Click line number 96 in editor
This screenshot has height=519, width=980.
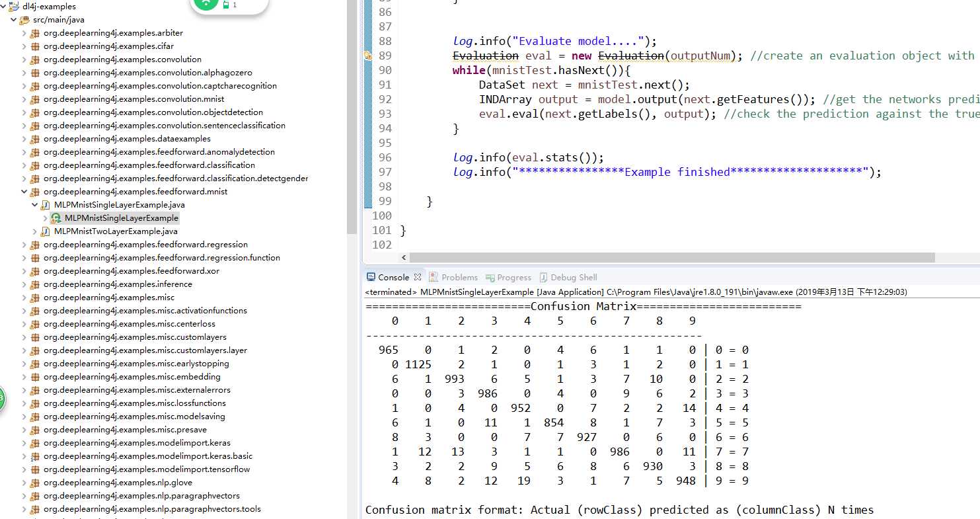click(385, 157)
